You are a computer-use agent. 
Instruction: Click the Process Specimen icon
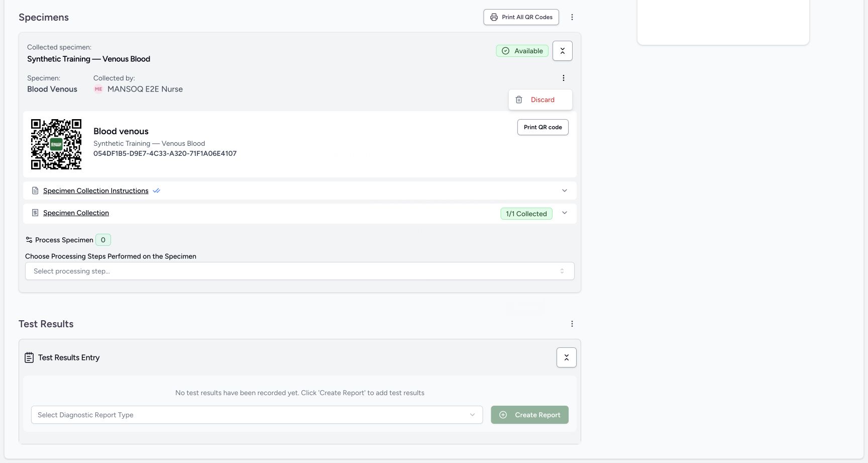coord(29,240)
